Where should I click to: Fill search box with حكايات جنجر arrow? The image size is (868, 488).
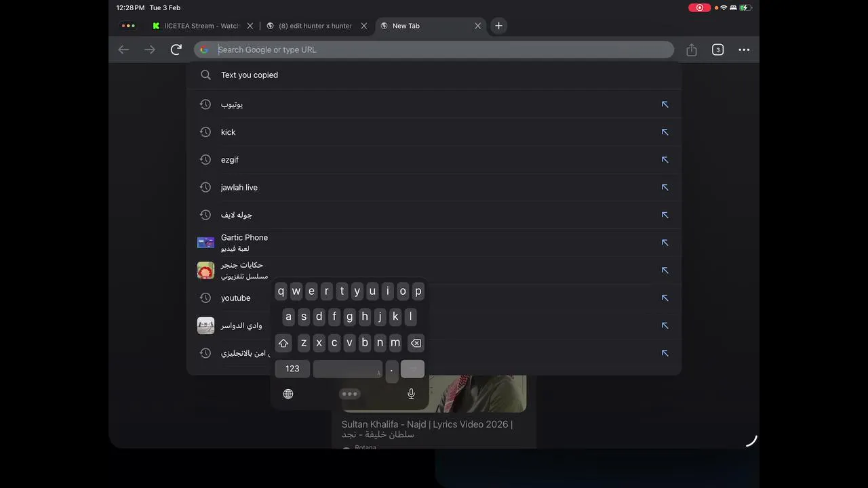[x=665, y=270]
